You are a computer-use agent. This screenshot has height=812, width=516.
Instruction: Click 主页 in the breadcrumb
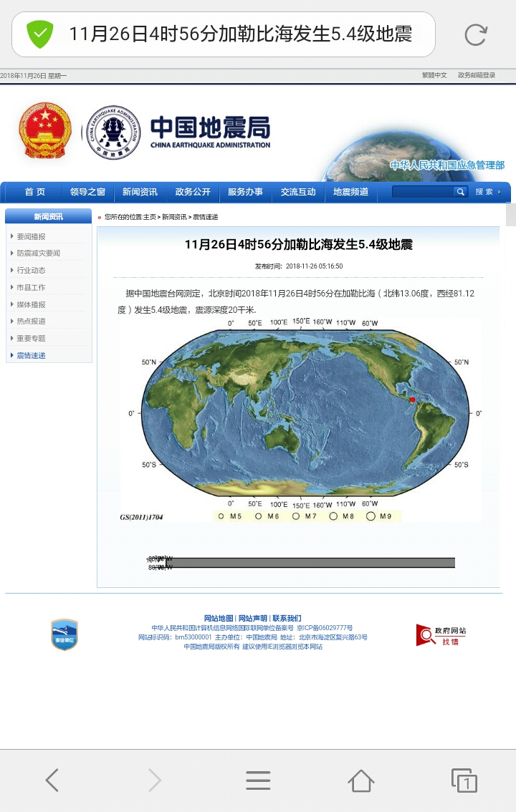pos(149,217)
